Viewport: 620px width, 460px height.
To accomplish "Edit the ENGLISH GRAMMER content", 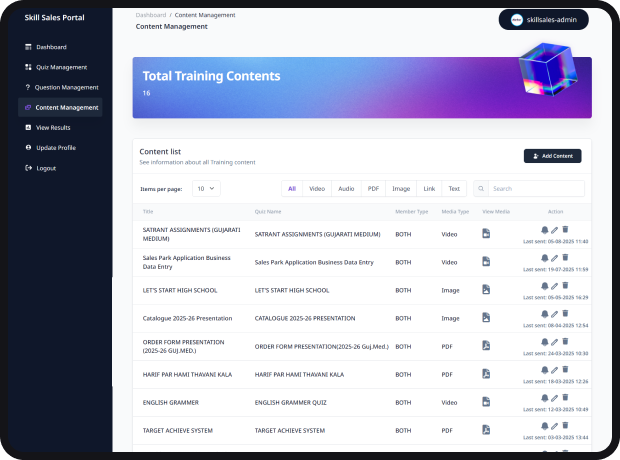I will (x=554, y=398).
